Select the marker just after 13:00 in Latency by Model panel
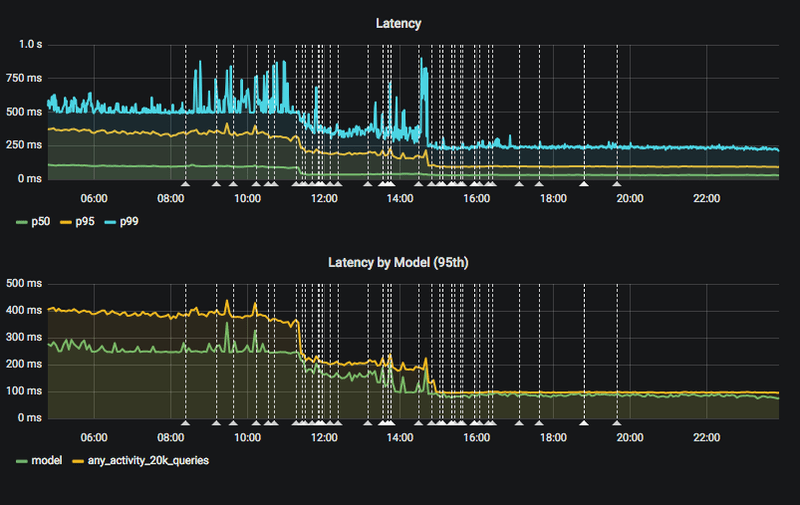The image size is (800, 505). [x=367, y=423]
